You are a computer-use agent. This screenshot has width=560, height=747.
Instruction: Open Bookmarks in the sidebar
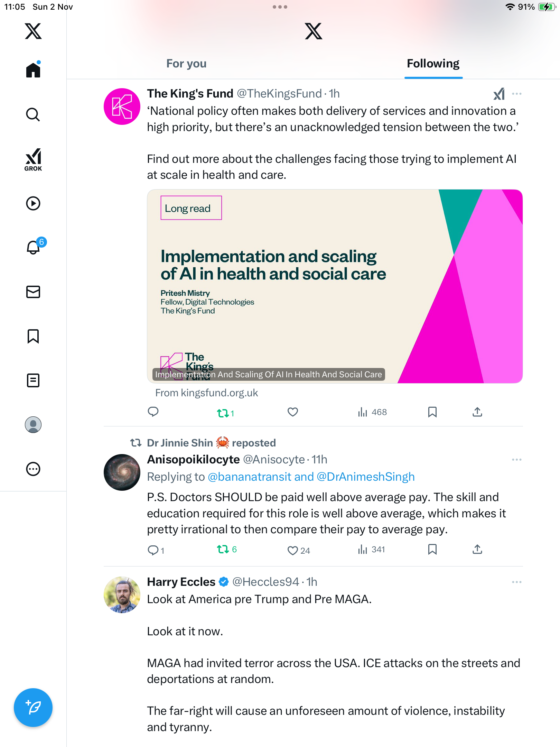[x=33, y=336]
